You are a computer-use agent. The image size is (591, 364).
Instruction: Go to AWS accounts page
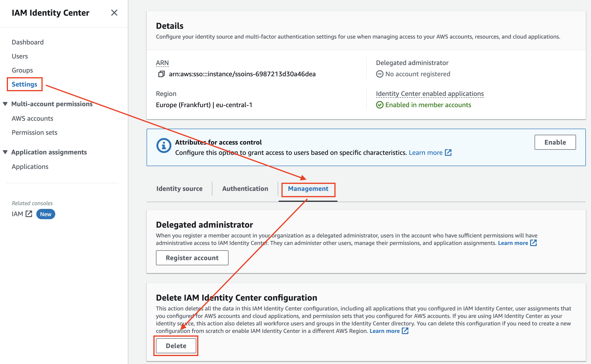32,118
